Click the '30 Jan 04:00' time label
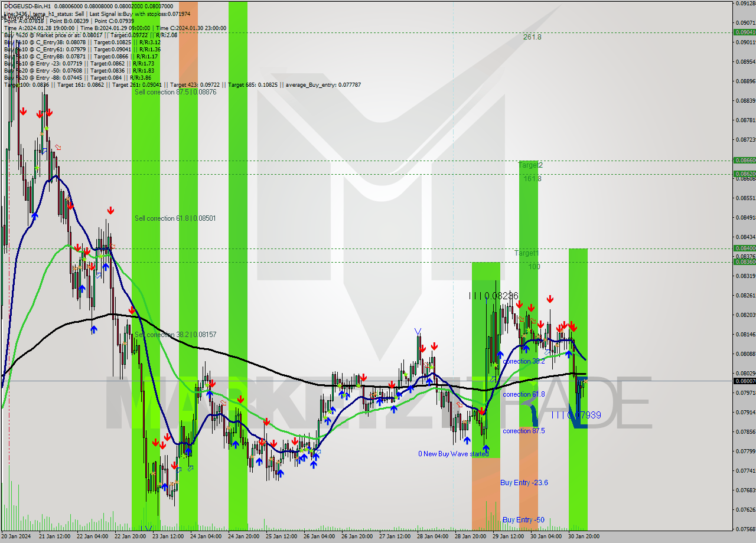Image resolution: width=756 pixels, height=543 pixels. 546,537
